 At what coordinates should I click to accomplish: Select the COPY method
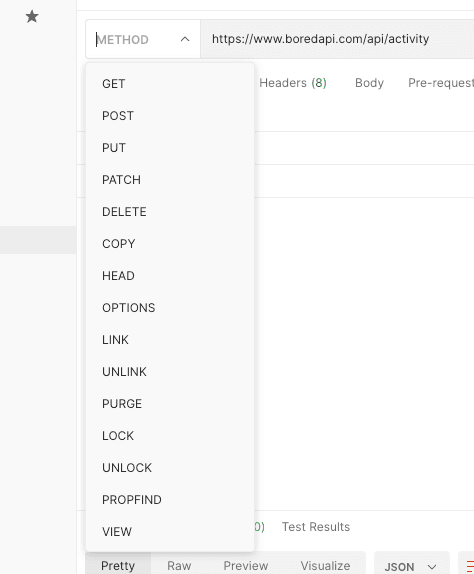click(x=170, y=244)
